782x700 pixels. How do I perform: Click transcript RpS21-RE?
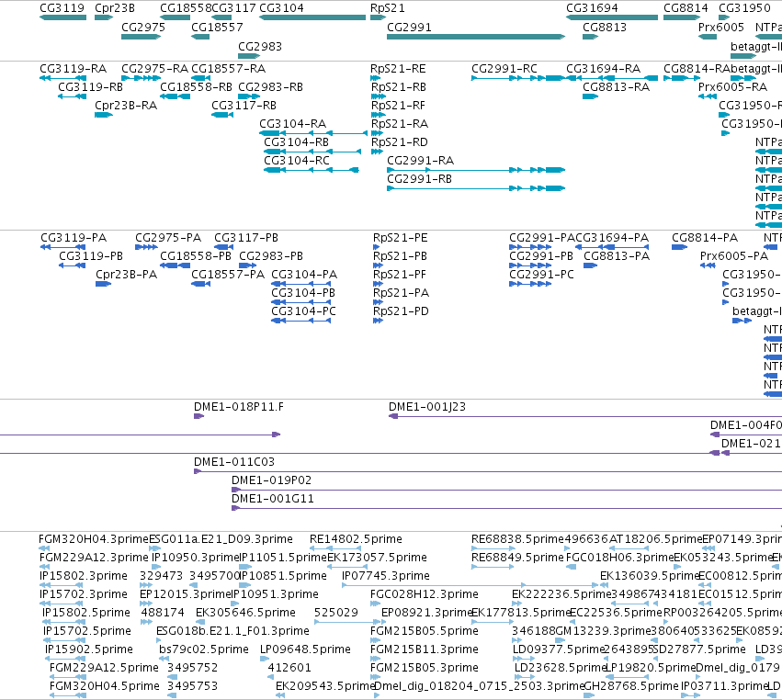tap(375, 78)
